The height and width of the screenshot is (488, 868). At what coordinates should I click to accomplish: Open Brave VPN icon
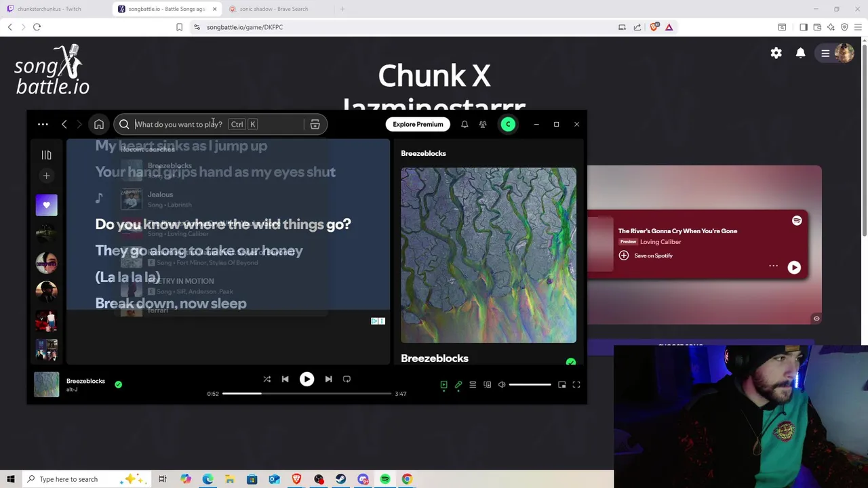click(x=844, y=27)
